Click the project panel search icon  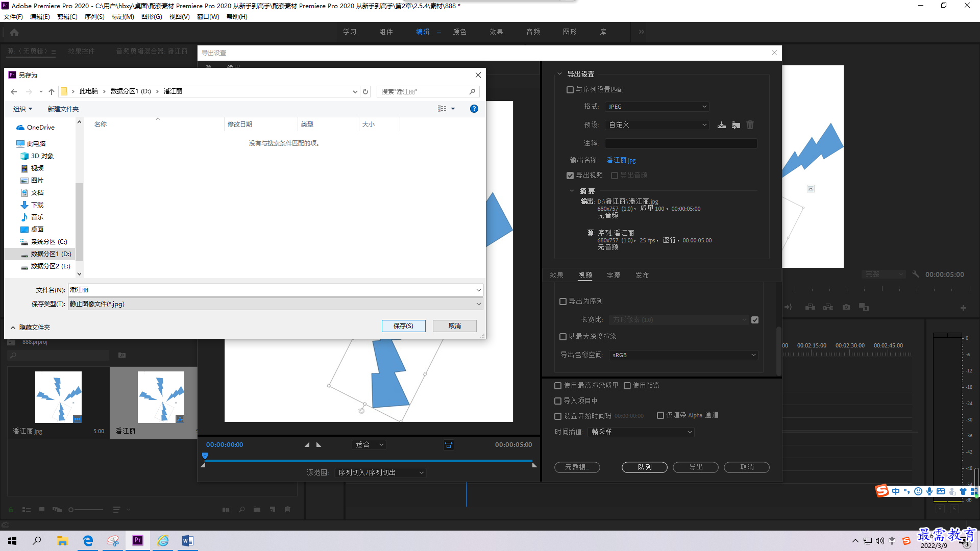pos(13,356)
